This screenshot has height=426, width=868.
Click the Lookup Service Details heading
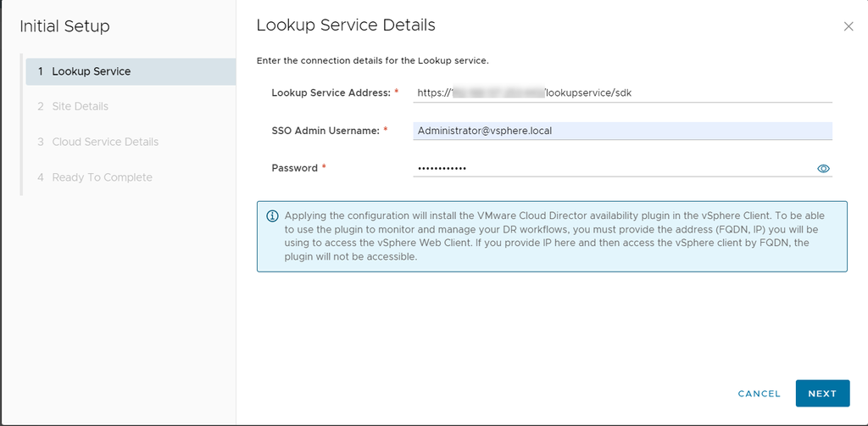pos(346,25)
